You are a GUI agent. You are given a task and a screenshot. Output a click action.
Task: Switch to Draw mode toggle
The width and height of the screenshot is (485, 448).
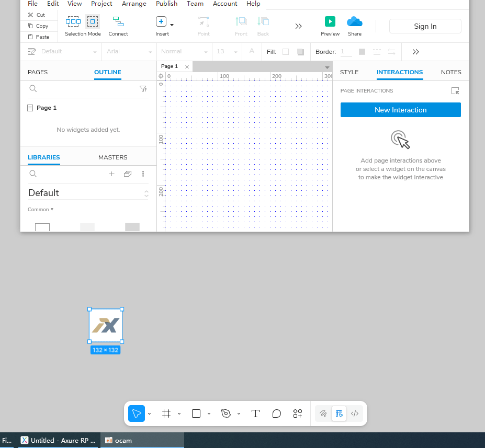pyautogui.click(x=323, y=413)
